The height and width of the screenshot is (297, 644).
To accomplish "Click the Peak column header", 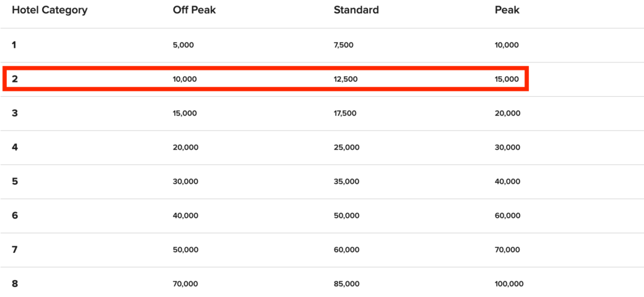I will [508, 10].
